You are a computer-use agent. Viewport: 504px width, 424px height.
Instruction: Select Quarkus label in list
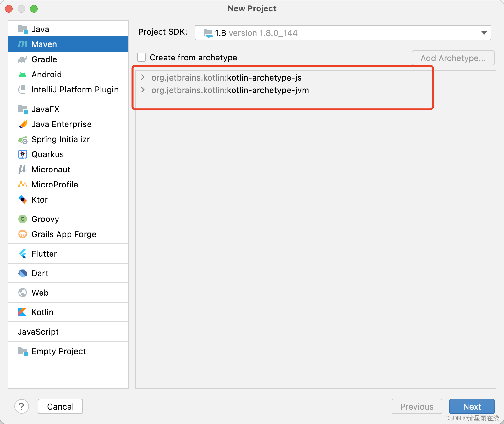[48, 154]
